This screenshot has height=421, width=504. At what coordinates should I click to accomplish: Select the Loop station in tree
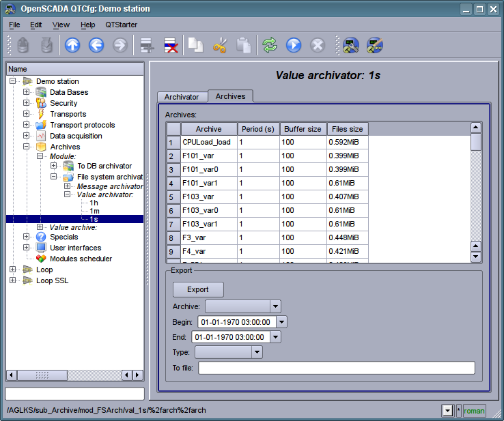[x=44, y=270]
